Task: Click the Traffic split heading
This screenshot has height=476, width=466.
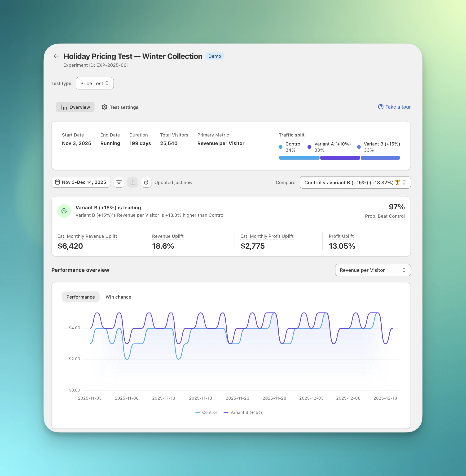Action: tap(291, 135)
